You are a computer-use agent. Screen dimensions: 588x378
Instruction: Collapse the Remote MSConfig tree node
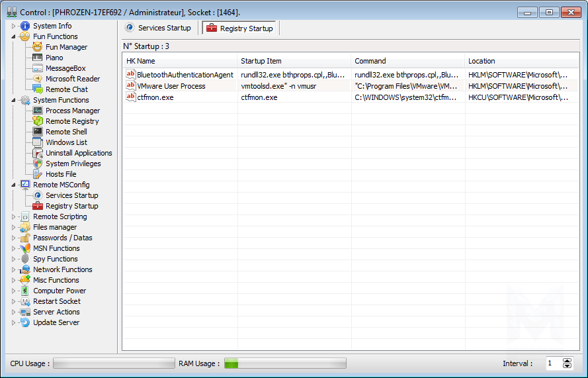[14, 185]
